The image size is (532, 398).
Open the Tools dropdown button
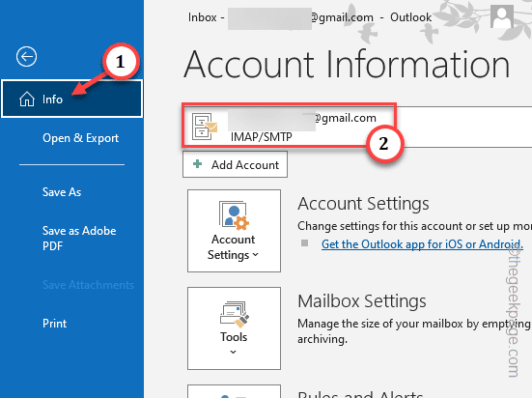234,328
